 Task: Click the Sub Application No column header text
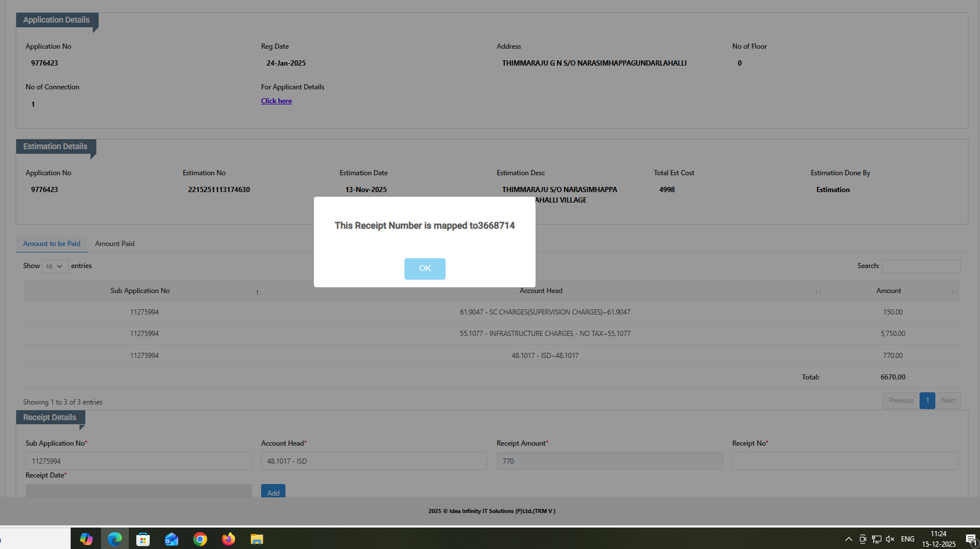tap(140, 291)
